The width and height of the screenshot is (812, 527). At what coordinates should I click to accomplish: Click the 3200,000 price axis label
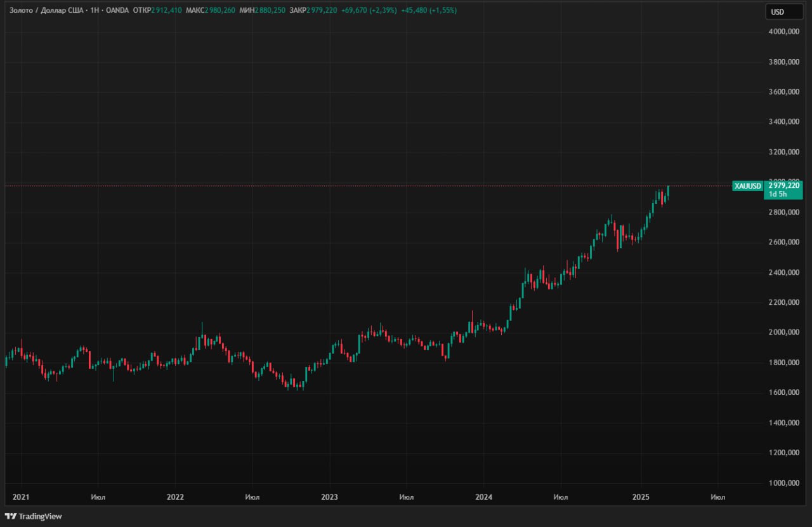click(783, 152)
